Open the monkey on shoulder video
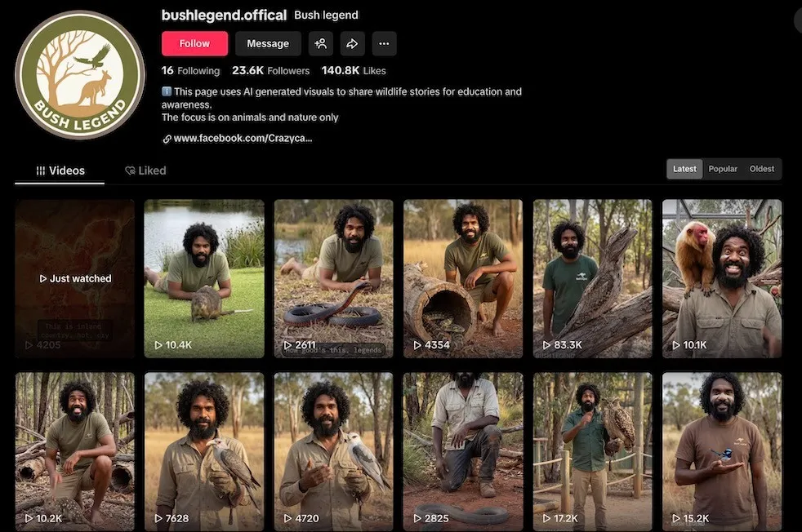The image size is (802, 532). pos(721,278)
